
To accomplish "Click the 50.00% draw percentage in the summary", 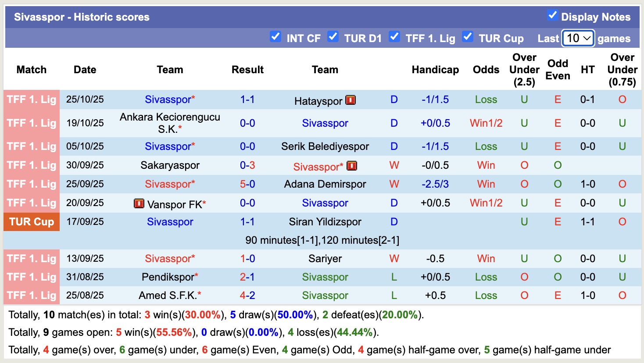I will coord(295,314).
